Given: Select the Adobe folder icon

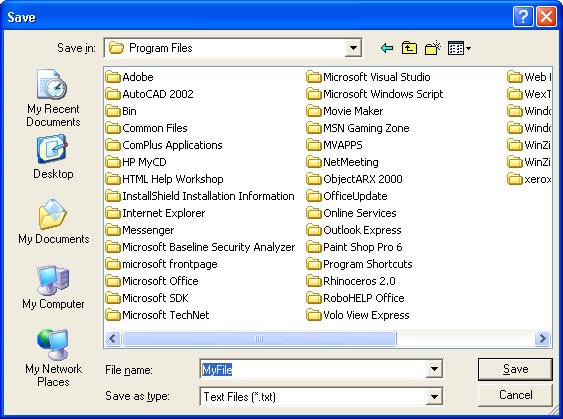Looking at the screenshot, I should pos(113,77).
